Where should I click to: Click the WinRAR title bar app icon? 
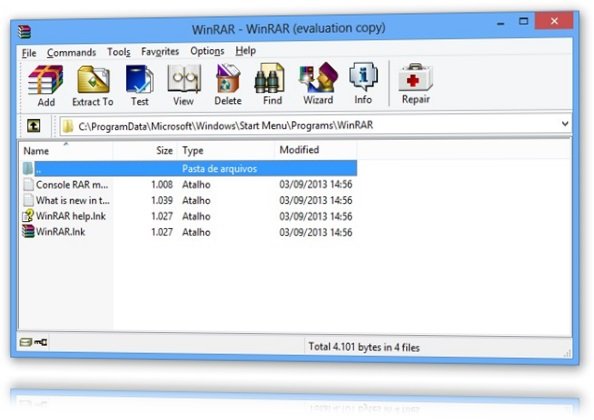[x=24, y=32]
